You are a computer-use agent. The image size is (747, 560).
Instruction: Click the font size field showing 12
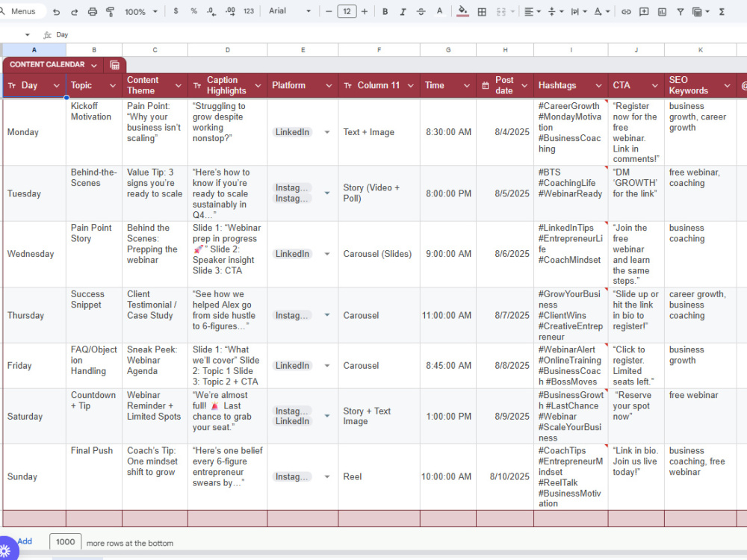(x=347, y=11)
